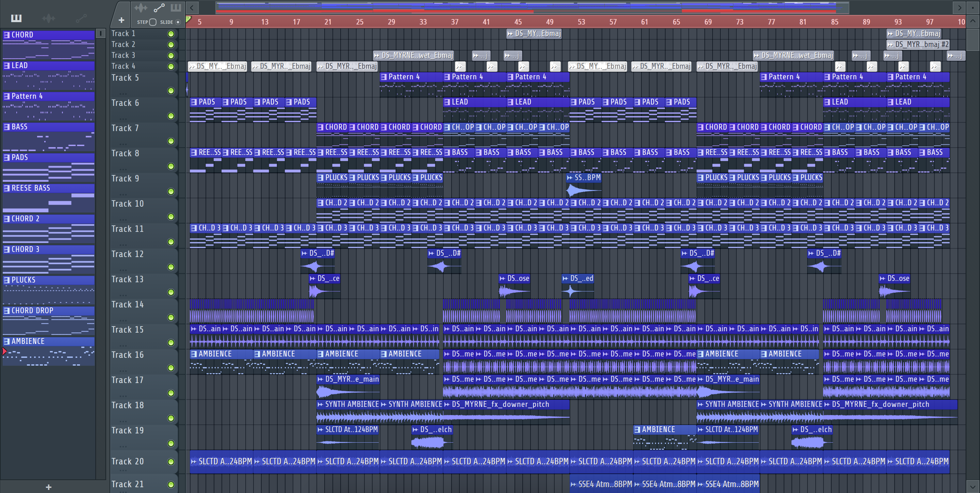
Task: Click the down arrow of vertical scrollbar
Action: pos(973,486)
